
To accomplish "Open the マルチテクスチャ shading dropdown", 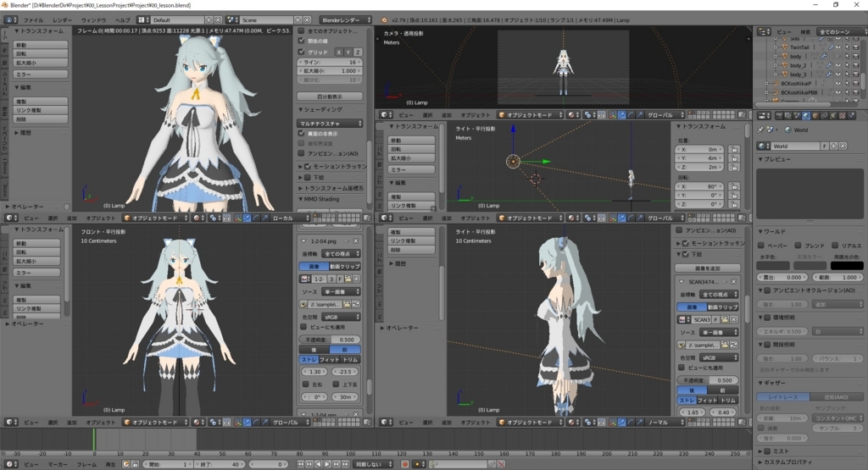I will [330, 124].
